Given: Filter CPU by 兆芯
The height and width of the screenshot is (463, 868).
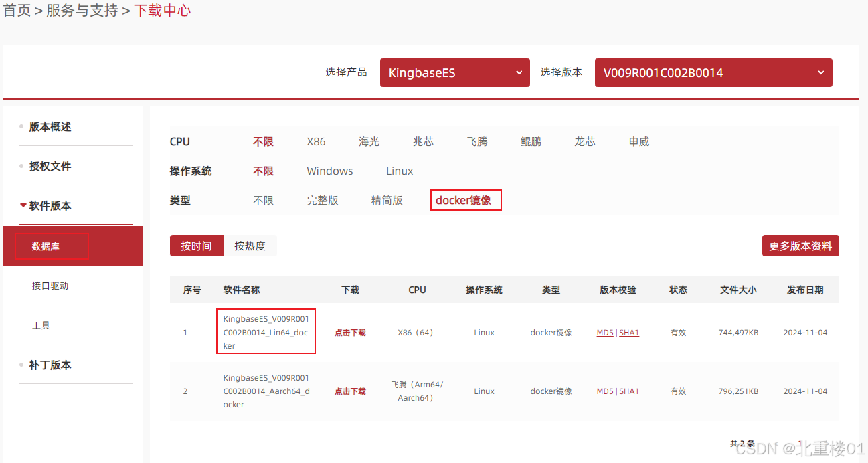Looking at the screenshot, I should coord(423,141).
